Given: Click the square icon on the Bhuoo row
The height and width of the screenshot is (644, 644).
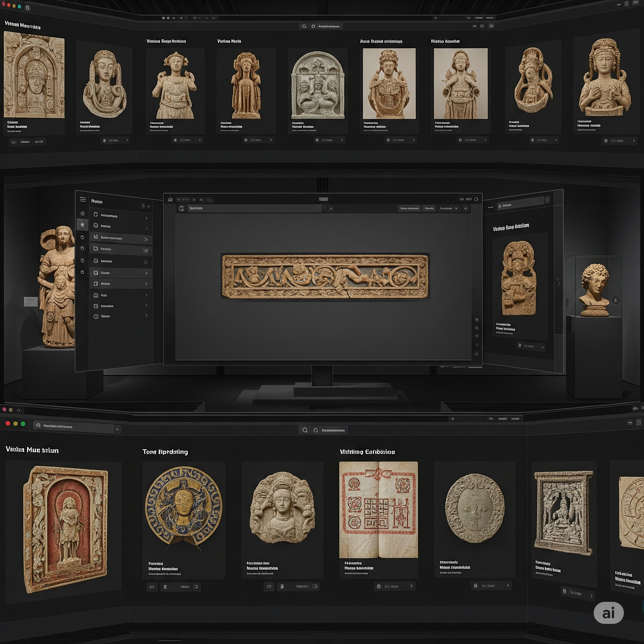Looking at the screenshot, I should click(x=96, y=316).
